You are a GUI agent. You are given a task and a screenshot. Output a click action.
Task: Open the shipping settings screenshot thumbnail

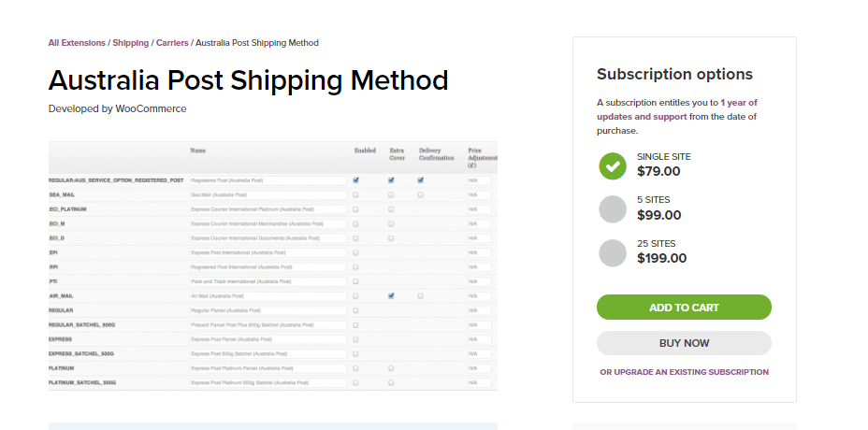273,265
